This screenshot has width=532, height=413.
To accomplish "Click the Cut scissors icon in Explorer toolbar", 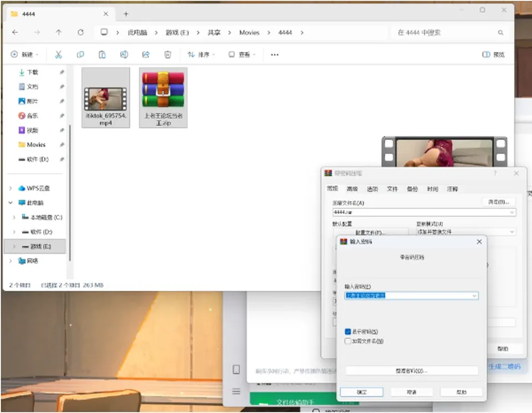I will (58, 54).
